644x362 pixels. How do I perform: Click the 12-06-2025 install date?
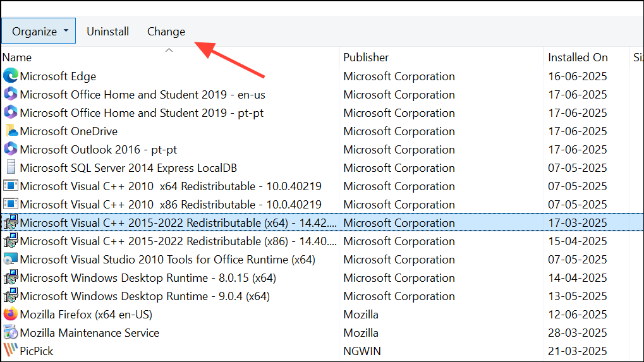click(578, 315)
